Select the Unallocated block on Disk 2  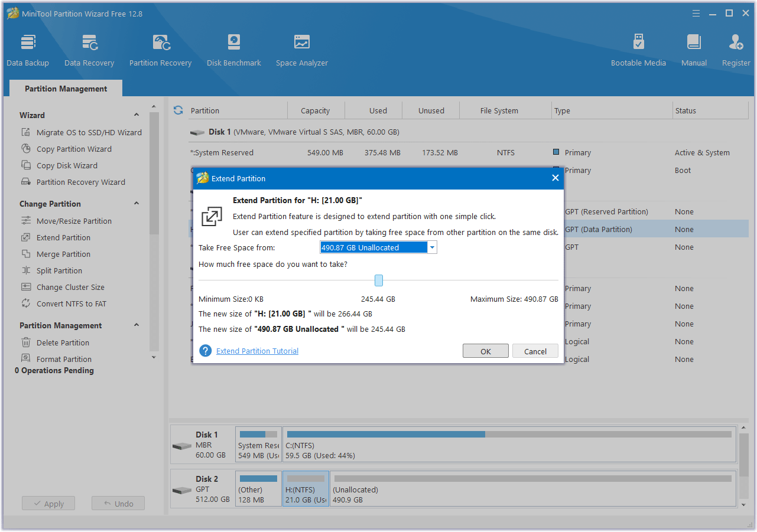coord(532,489)
